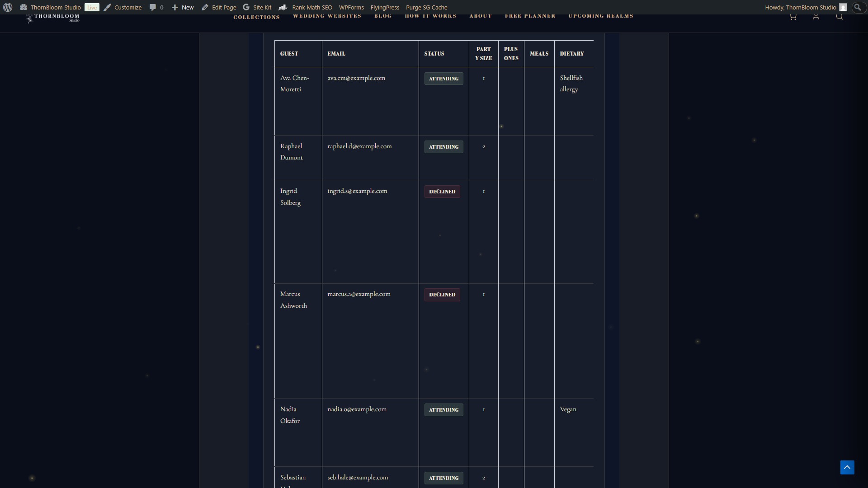Open Howdy, ThornBloom Studio account menu
The height and width of the screenshot is (488, 868).
(806, 7)
